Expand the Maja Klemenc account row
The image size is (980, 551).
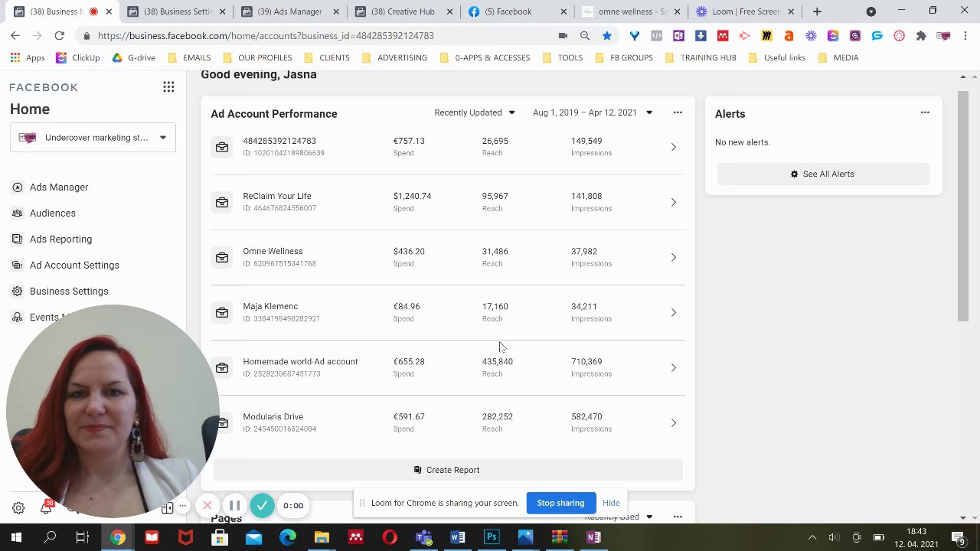(x=674, y=312)
